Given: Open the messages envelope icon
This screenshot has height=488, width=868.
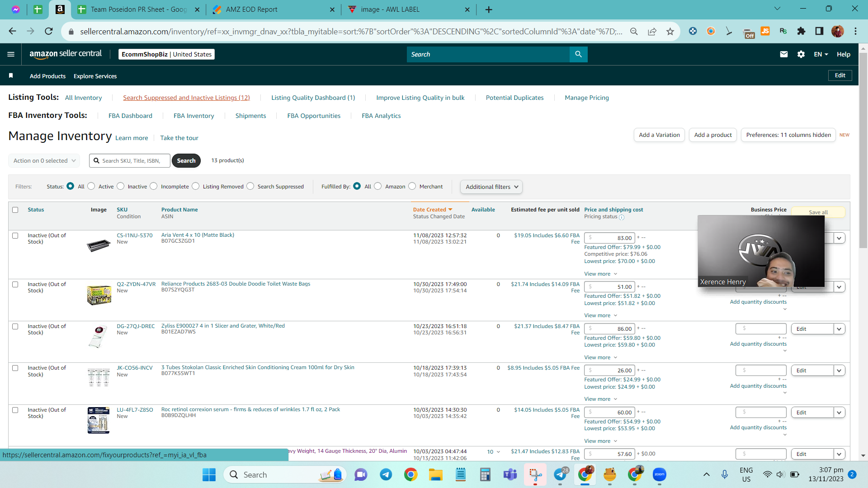Looking at the screenshot, I should tap(784, 54).
